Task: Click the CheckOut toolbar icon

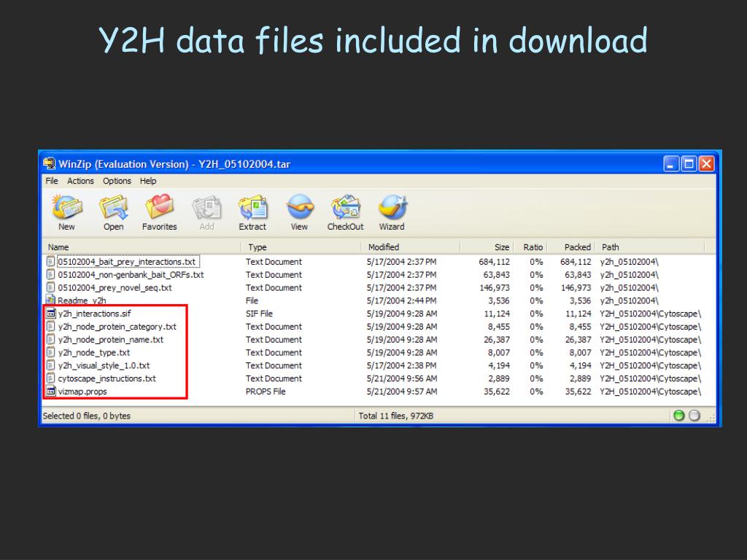Action: [345, 208]
